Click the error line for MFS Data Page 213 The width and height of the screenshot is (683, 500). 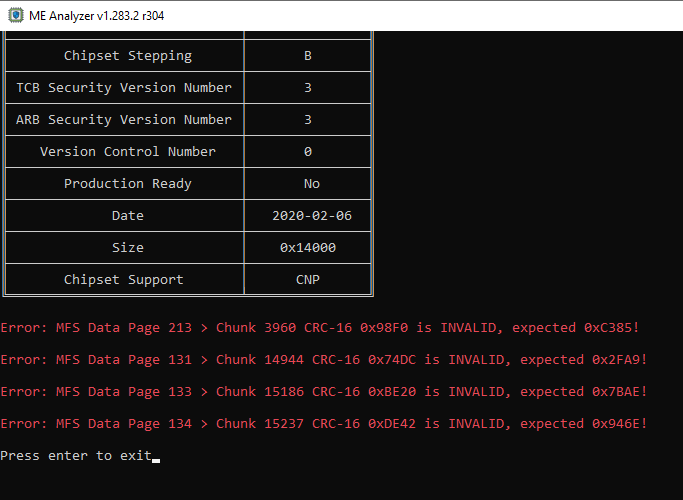[320, 328]
